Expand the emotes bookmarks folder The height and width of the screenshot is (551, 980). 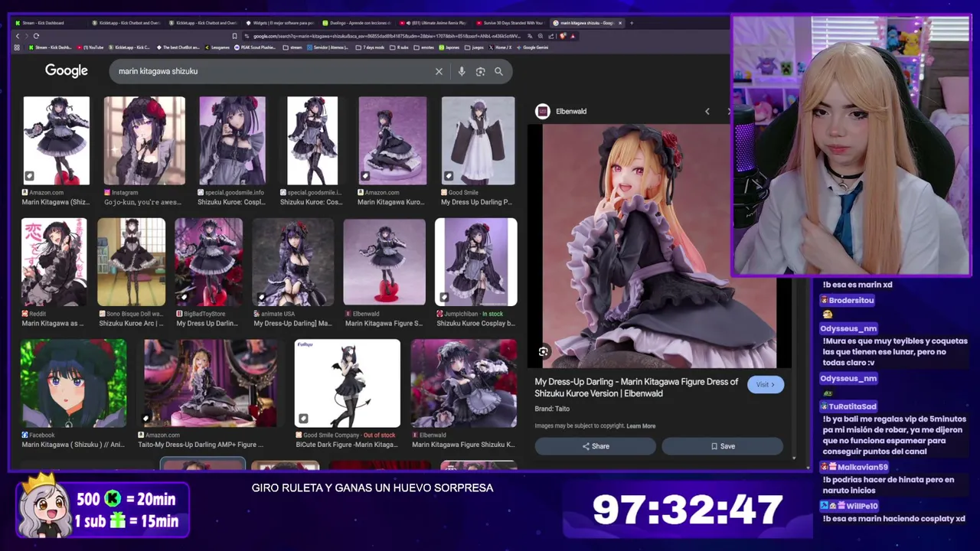click(424, 47)
